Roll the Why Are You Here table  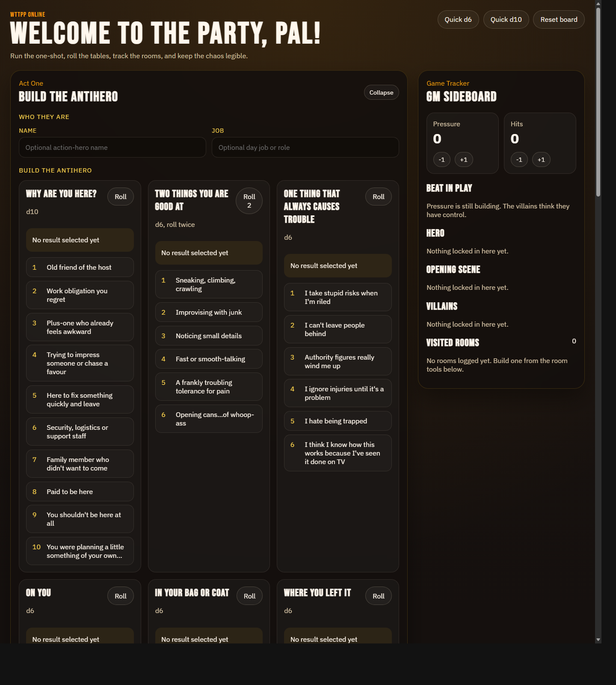pyautogui.click(x=120, y=196)
